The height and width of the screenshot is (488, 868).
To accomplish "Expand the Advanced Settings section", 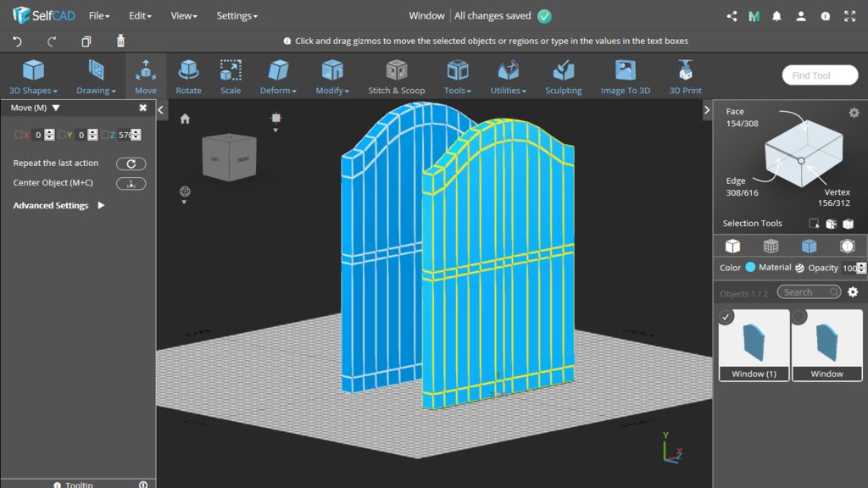I will pos(101,205).
